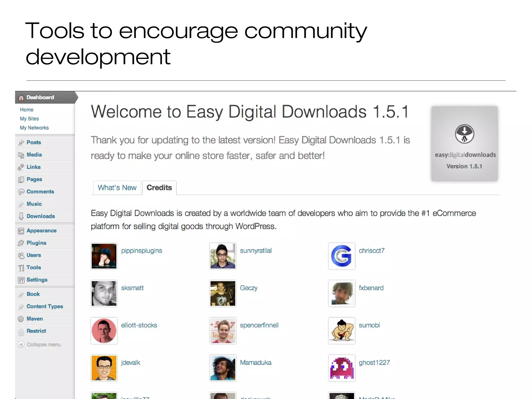Screen dimensions: 532x399
Task: Open sksmatt contributor link
Action: pyautogui.click(x=132, y=288)
